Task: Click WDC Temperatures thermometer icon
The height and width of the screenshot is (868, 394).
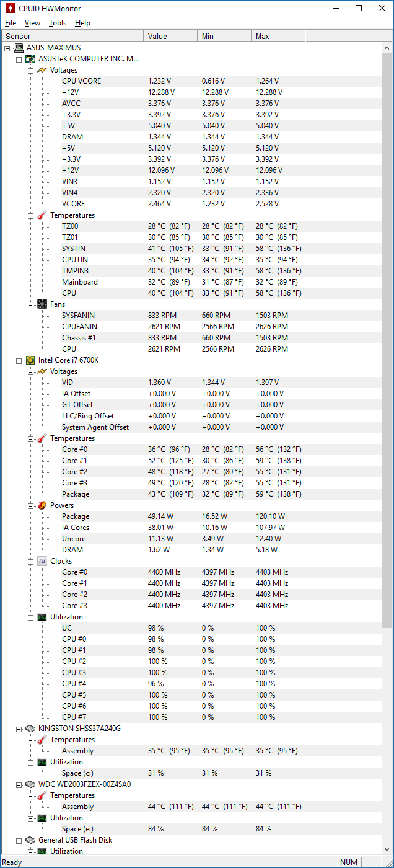Action: click(42, 795)
